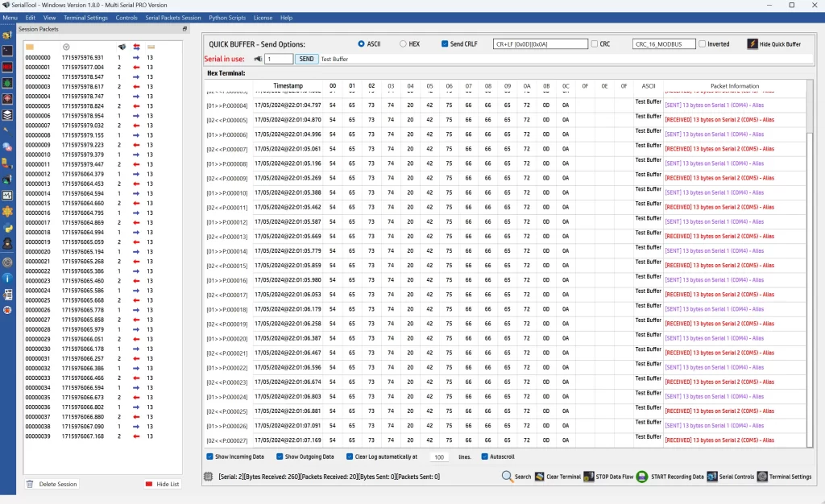Toggle Clear Log automatically checkbox

pyautogui.click(x=350, y=456)
